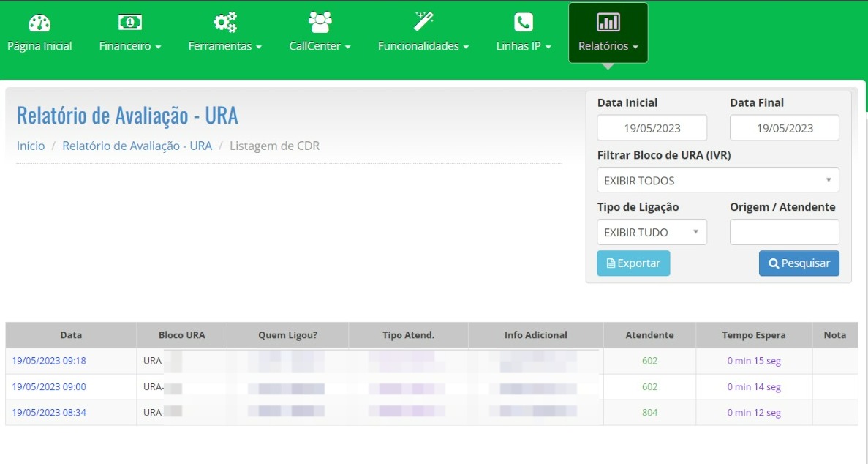Open the 19/05/2023 09:18 call record
Screen dimensions: 868x464
49,361
